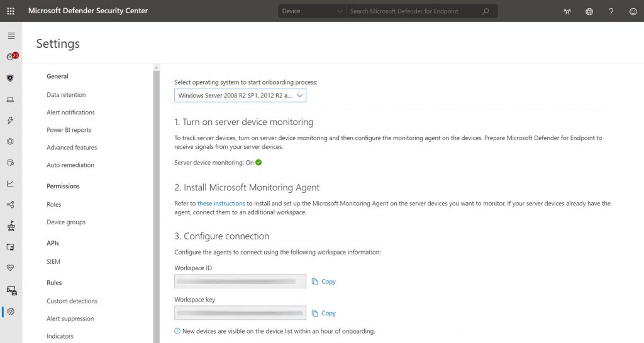
Task: Click the '3. Configure connection' heading
Action: click(222, 236)
